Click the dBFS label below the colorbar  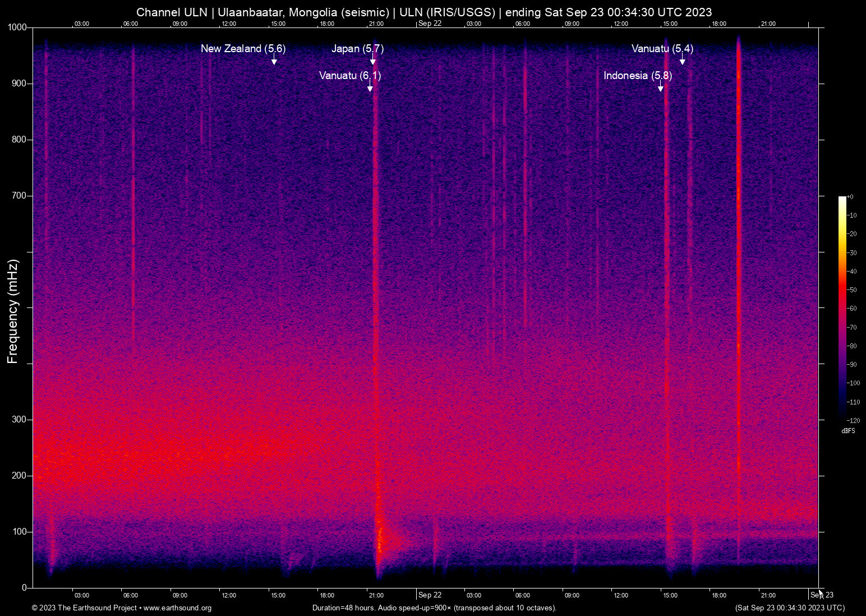tap(849, 431)
